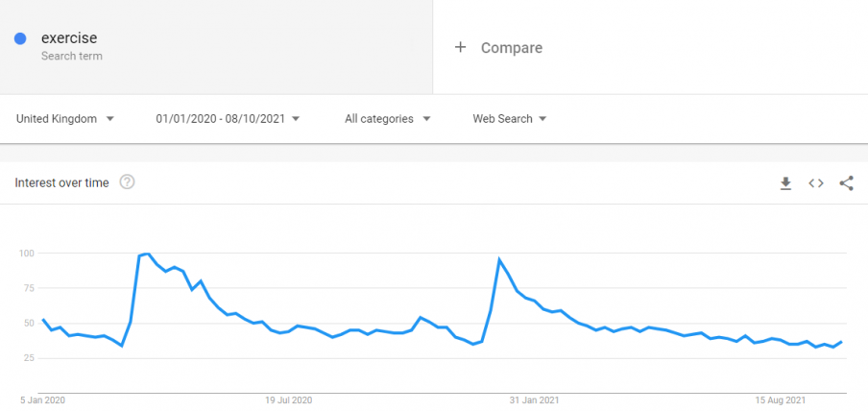Open the embed code icon
The height and width of the screenshot is (411, 868).
[x=816, y=183]
